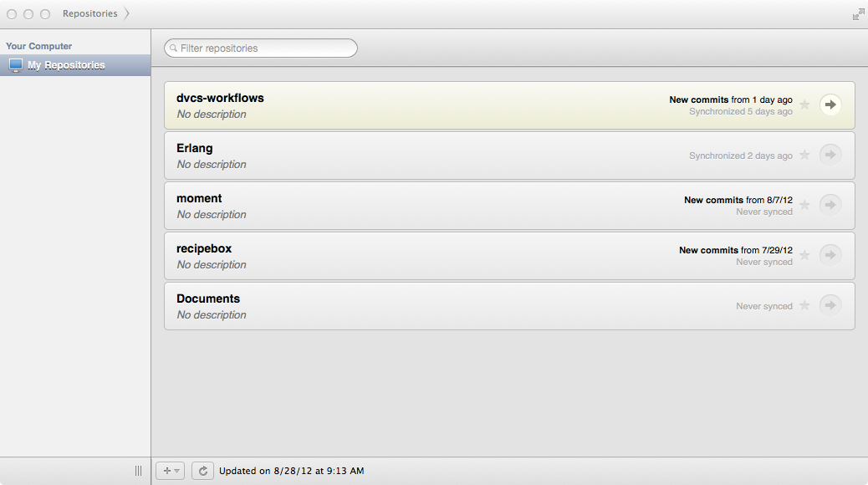Click 'No description' under moment
This screenshot has width=868, height=485.
tap(212, 214)
